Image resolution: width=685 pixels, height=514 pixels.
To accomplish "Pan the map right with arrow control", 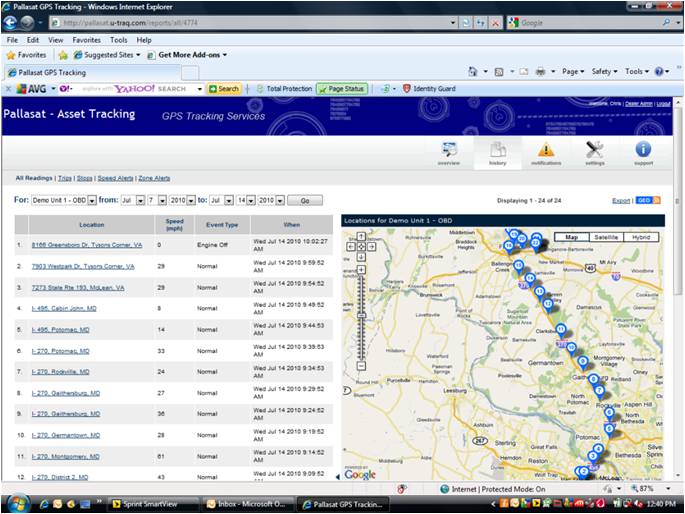I will coord(371,247).
